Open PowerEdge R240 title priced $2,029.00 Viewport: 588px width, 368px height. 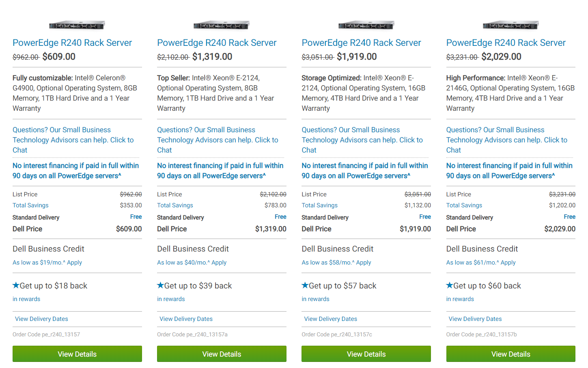(x=506, y=43)
